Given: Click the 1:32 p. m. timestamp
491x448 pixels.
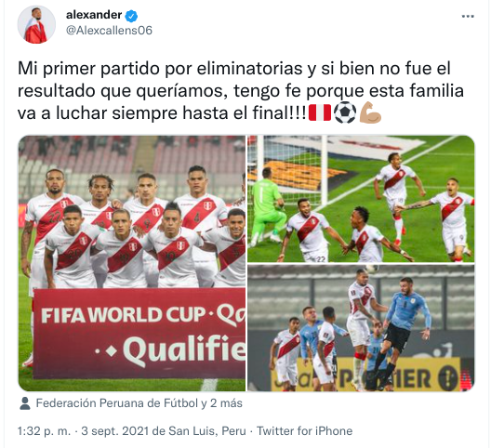Looking at the screenshot, I should click(x=44, y=431).
